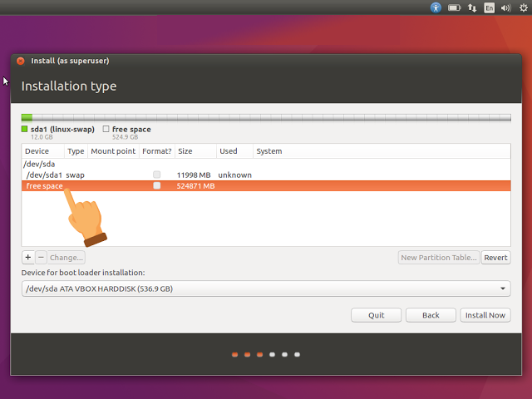The width and height of the screenshot is (532, 399).
Task: Open the sound volume icon
Action: click(x=506, y=7)
